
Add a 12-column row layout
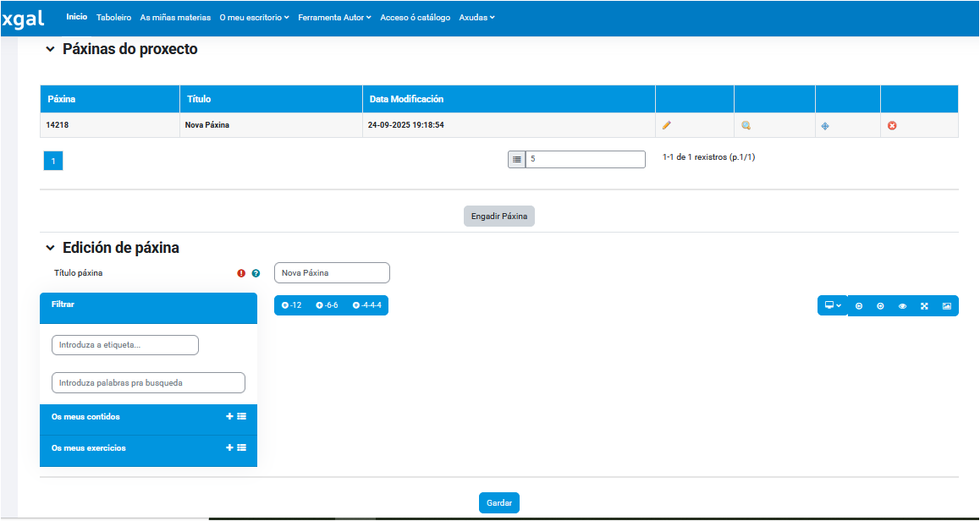coord(292,305)
